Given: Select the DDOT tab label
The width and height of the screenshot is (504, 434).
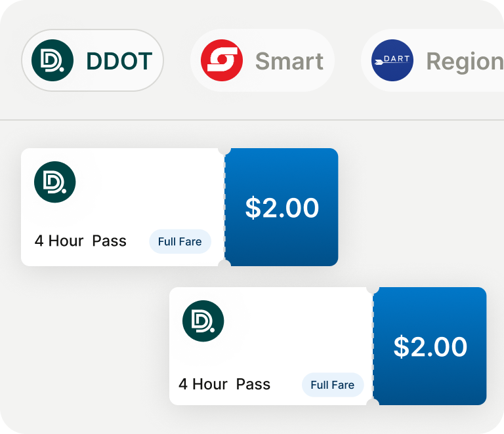Looking at the screenshot, I should click(x=119, y=61).
